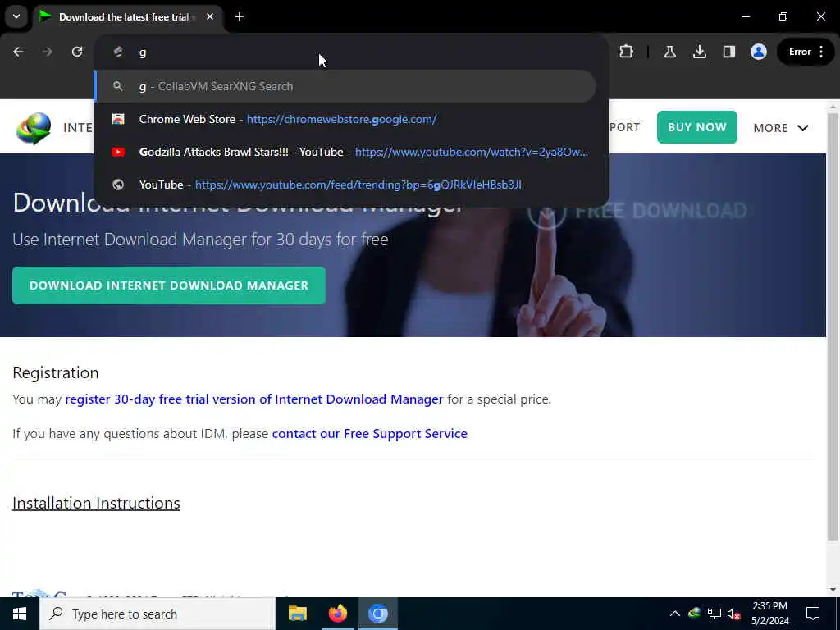Image resolution: width=840 pixels, height=630 pixels.
Task: Click the Chromium taskbar icon
Action: pos(377,614)
